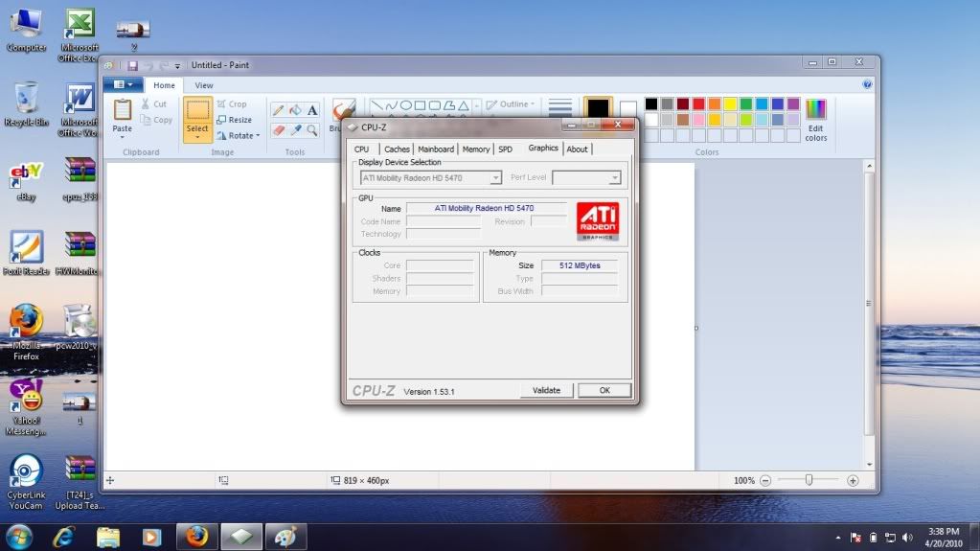Open the Memory tab in CPU-Z
This screenshot has width=980, height=551.
[475, 149]
